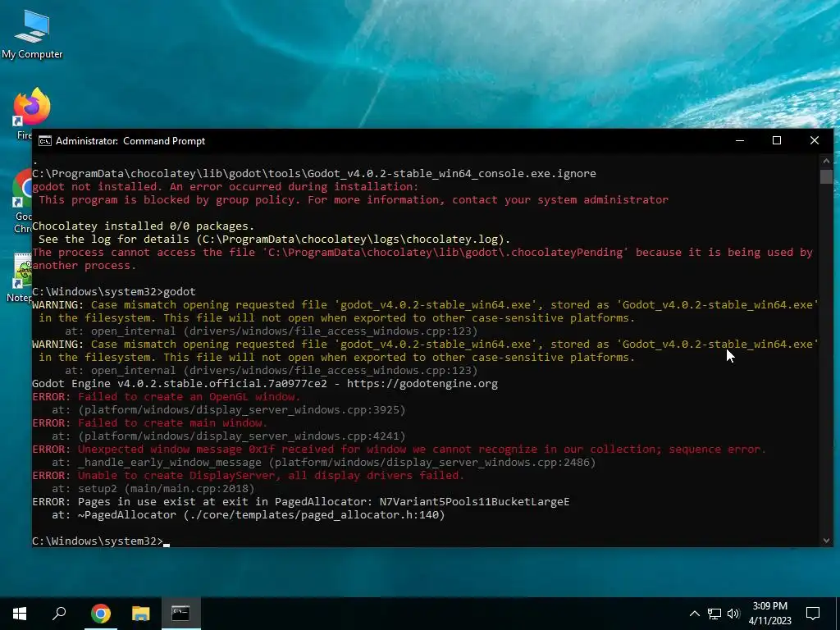
Task: Click the 'Pages in use exist at exit' line
Action: point(300,501)
